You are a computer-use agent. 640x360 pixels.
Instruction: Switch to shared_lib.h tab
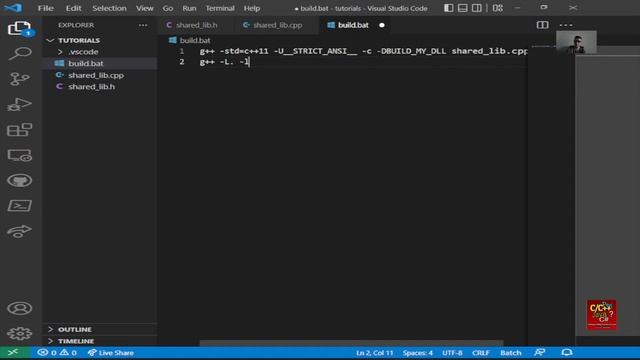click(x=196, y=25)
